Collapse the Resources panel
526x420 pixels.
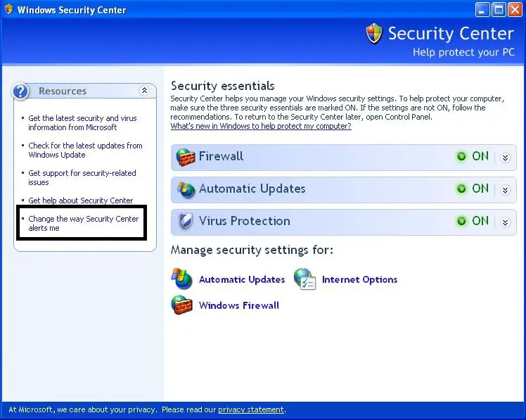tap(144, 91)
